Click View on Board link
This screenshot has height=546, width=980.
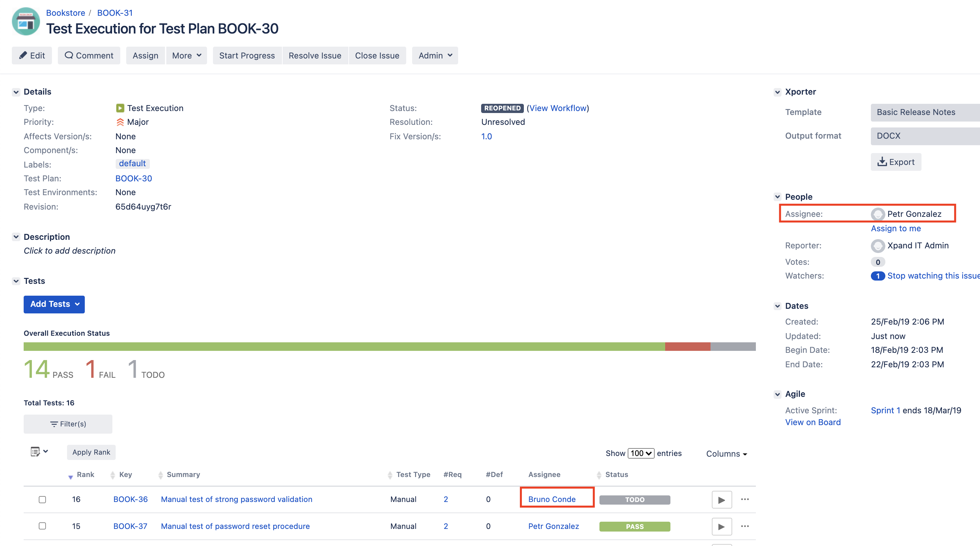(x=813, y=422)
